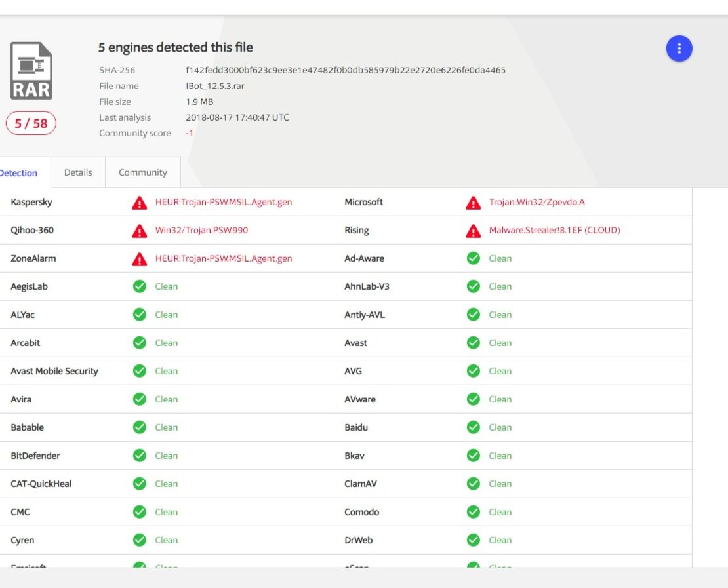Click AegisLab's green clean checkmark

[139, 286]
